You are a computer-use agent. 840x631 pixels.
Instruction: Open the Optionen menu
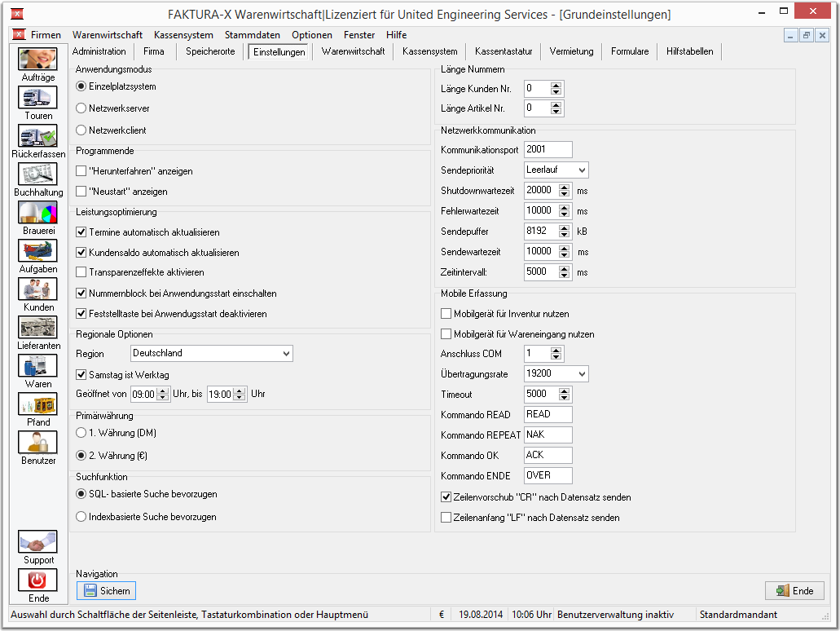pyautogui.click(x=312, y=35)
